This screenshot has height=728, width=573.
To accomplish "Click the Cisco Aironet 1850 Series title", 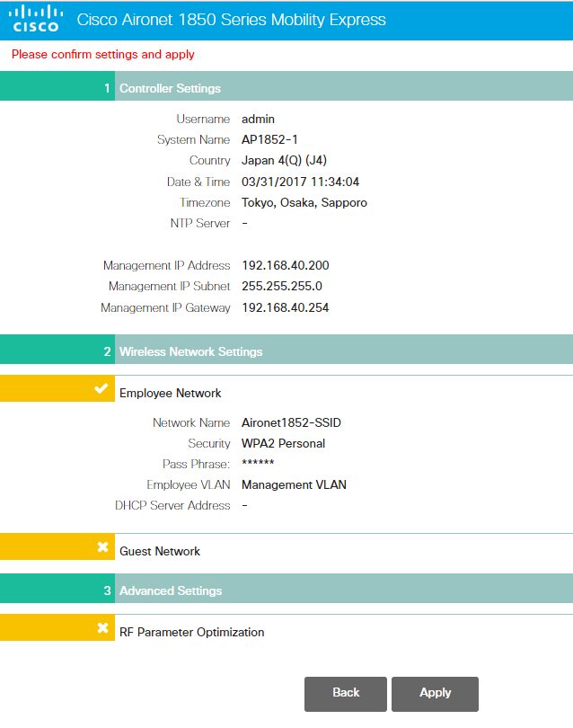I will click(x=231, y=20).
